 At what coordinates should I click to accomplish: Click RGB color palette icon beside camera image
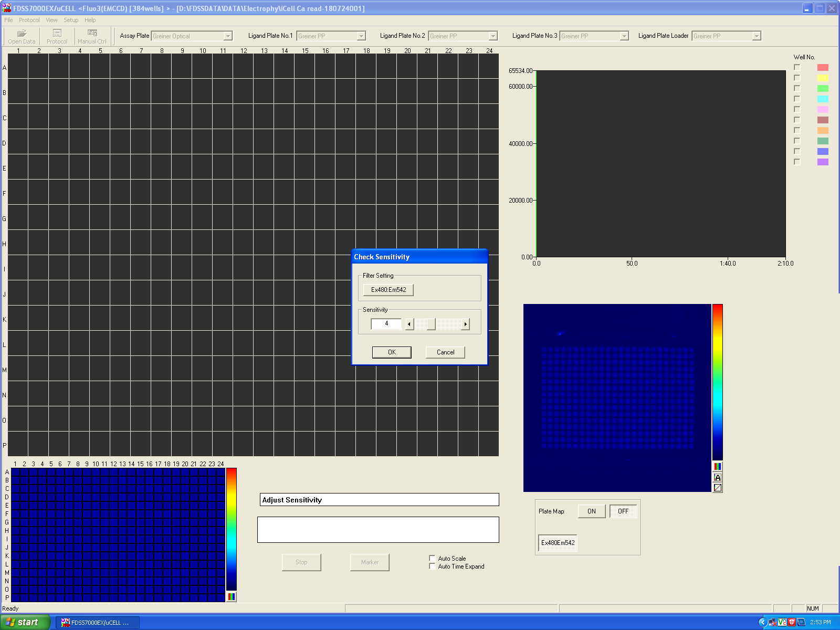coord(718,466)
